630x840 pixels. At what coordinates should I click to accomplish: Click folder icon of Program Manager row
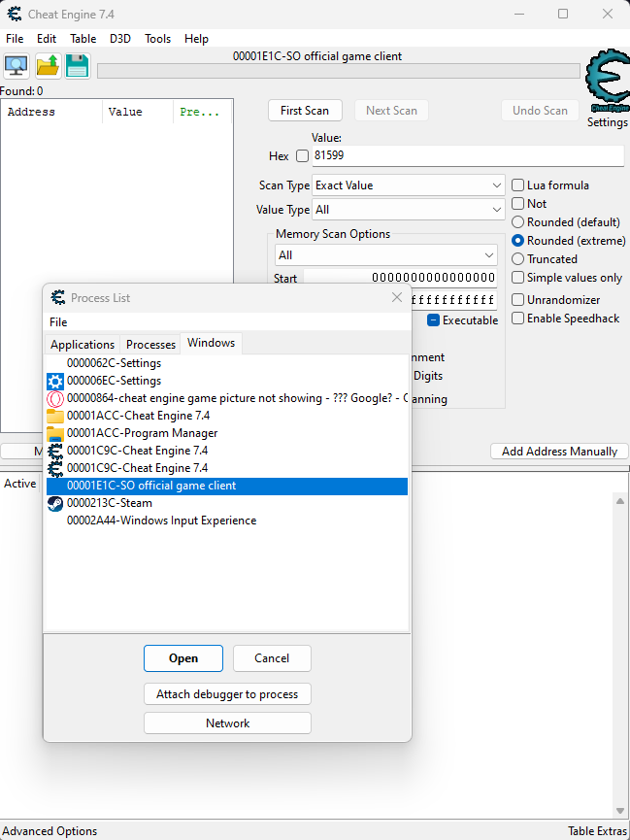pos(55,433)
